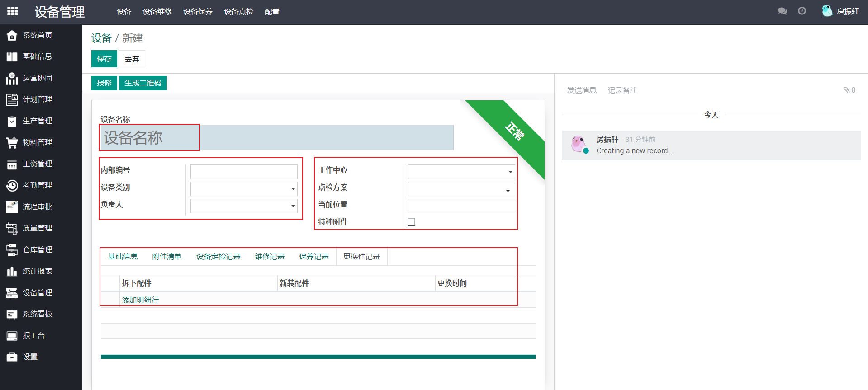868x390 pixels.
Task: Expand the 设备类别 dropdown
Action: [x=293, y=189]
